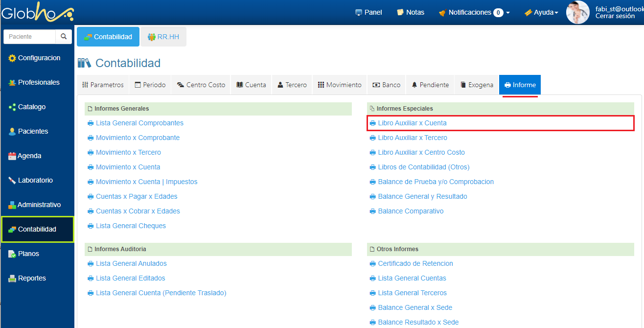Open the Movimiento tab
The width and height of the screenshot is (644, 328).
click(x=340, y=85)
